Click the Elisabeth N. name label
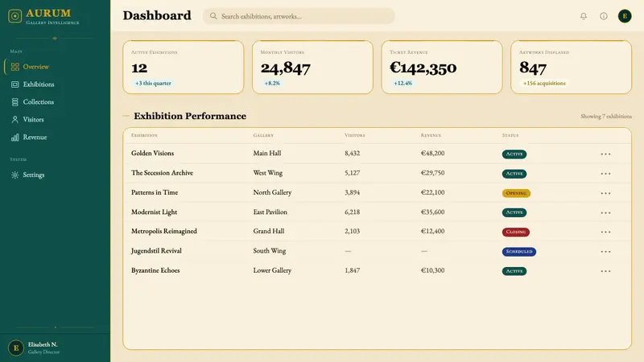This screenshot has width=644, height=362. pyautogui.click(x=43, y=344)
